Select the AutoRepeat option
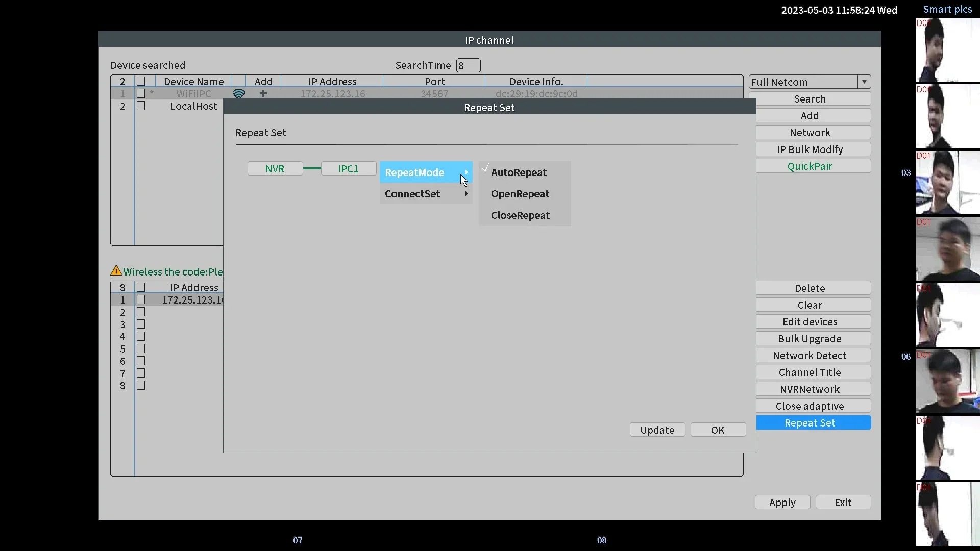 519,172
